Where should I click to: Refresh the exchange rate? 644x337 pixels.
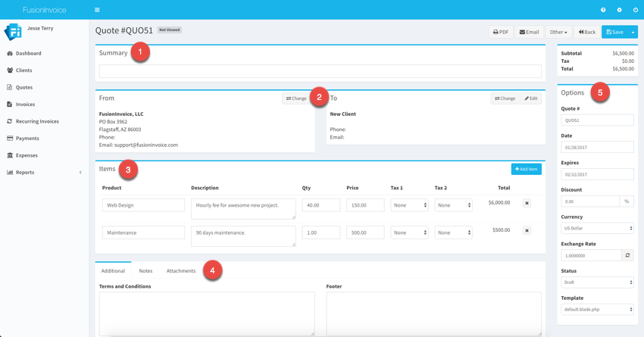627,255
